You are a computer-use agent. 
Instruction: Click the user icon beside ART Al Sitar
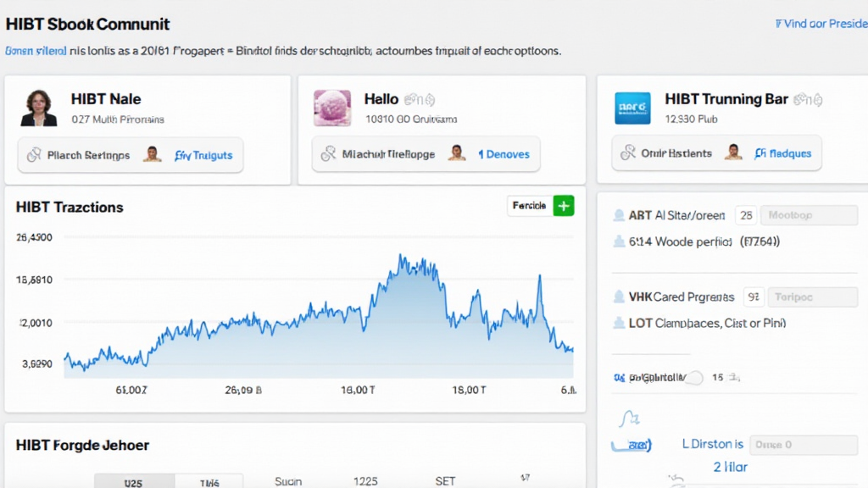click(619, 216)
